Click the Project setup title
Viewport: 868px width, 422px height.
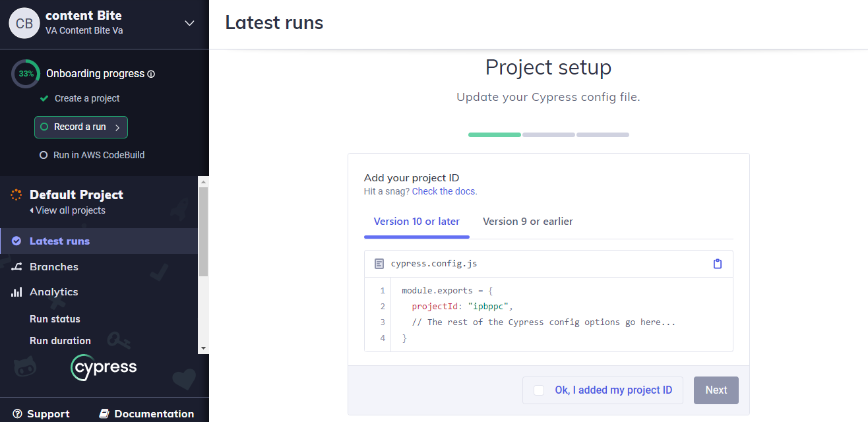point(549,67)
